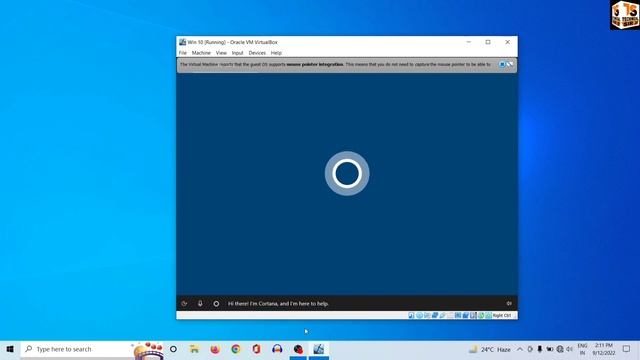This screenshot has width=640, height=360.
Task: Click the hard disk indicator in VM status bar
Action: coord(411,316)
